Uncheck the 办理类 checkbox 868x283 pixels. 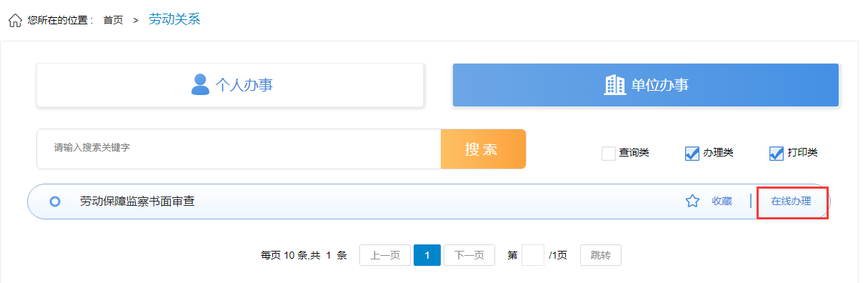click(692, 153)
